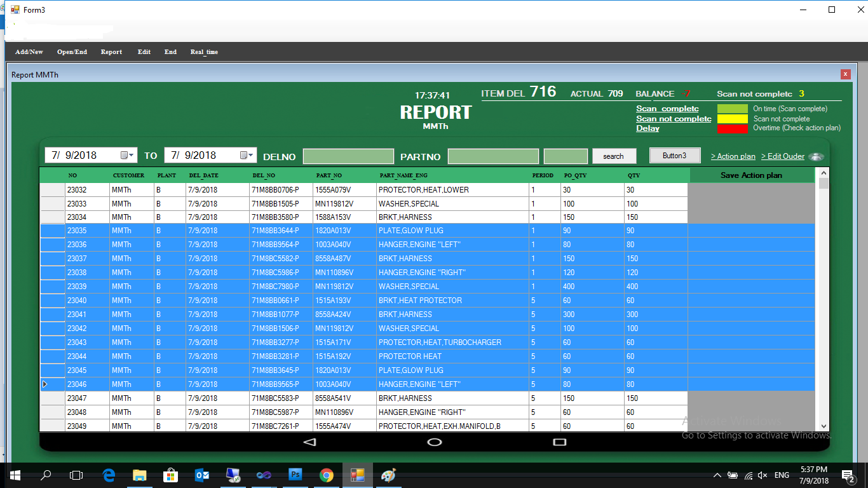Open the start date calendar dropdown
868x488 pixels.
click(128, 155)
